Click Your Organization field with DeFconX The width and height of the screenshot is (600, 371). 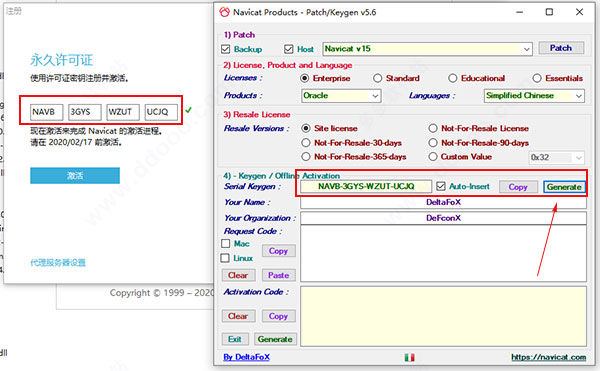pyautogui.click(x=443, y=218)
